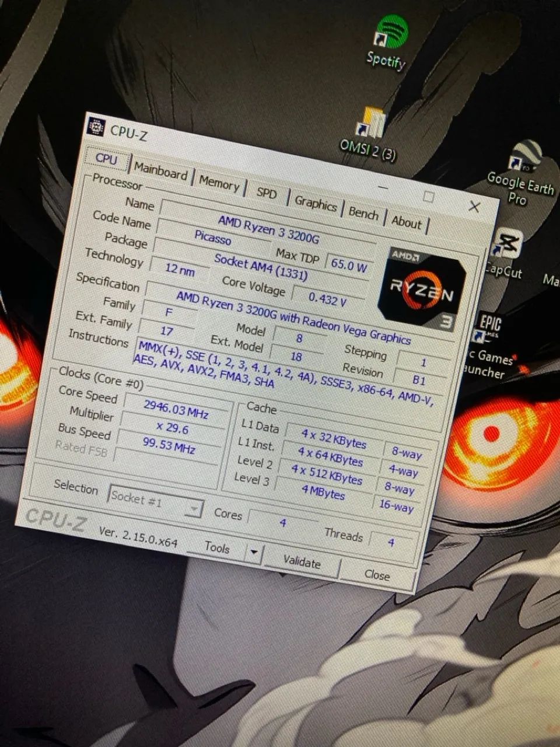The height and width of the screenshot is (747, 560).
Task: Click the Ver. 2.15.0.x64 version text
Action: [138, 537]
